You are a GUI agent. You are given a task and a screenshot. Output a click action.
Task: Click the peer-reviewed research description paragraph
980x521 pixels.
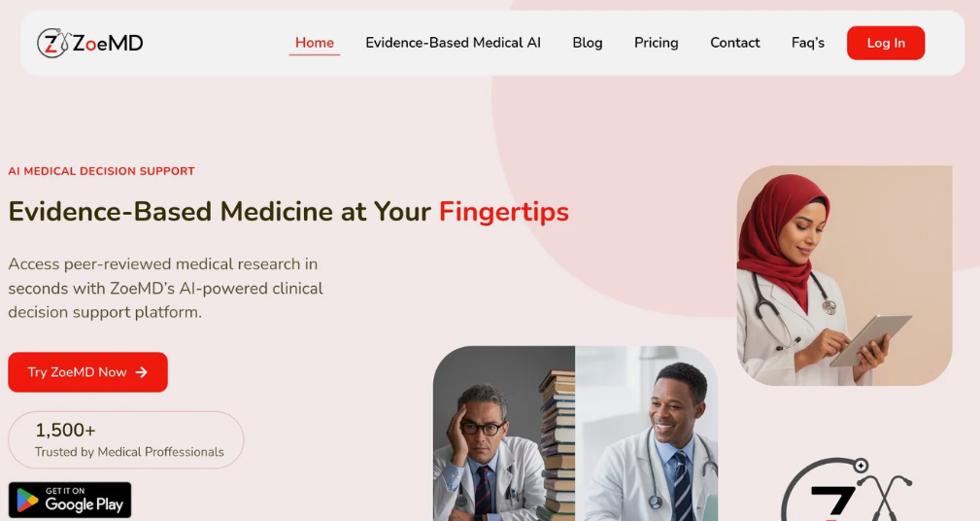166,288
